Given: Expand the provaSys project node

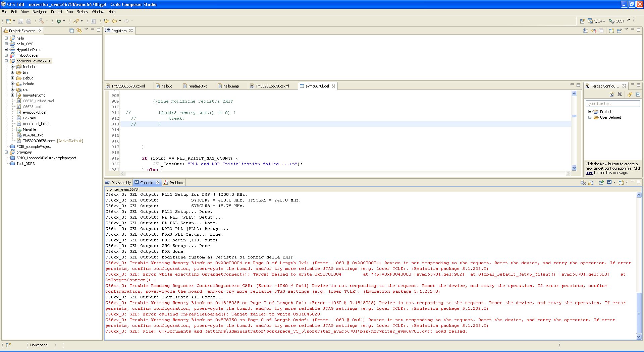Looking at the screenshot, I should 6,152.
